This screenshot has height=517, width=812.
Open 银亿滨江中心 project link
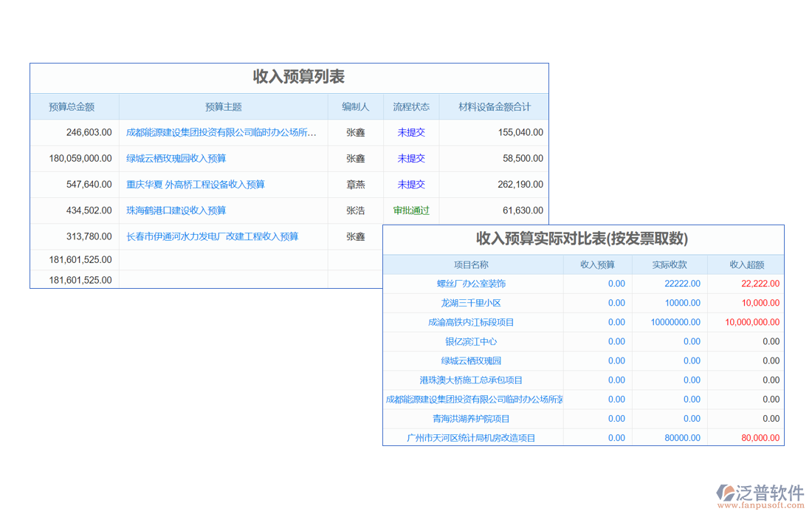[x=471, y=341]
